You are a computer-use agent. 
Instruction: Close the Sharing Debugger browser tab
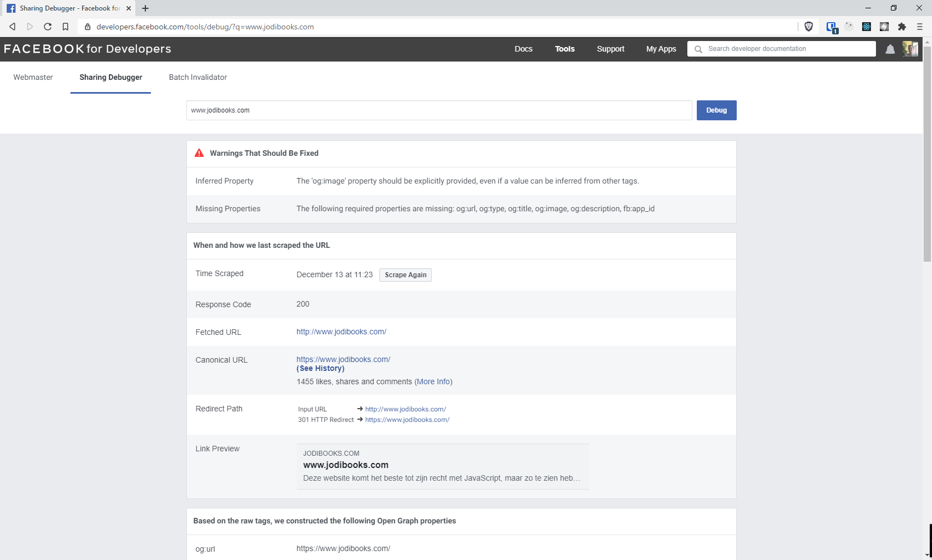coord(129,8)
